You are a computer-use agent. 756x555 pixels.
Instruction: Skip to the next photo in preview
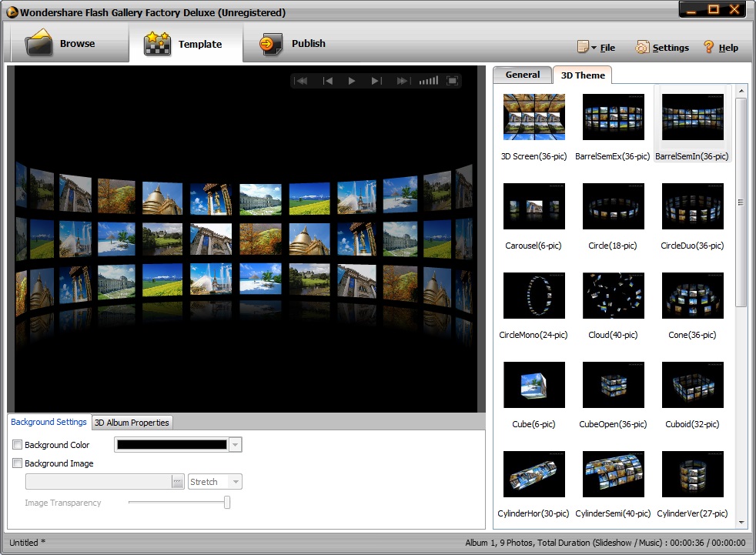[x=377, y=80]
